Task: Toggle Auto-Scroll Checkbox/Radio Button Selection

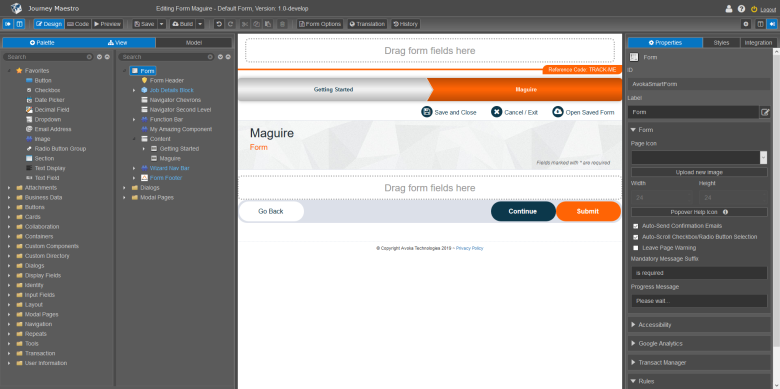Action: (x=635, y=237)
